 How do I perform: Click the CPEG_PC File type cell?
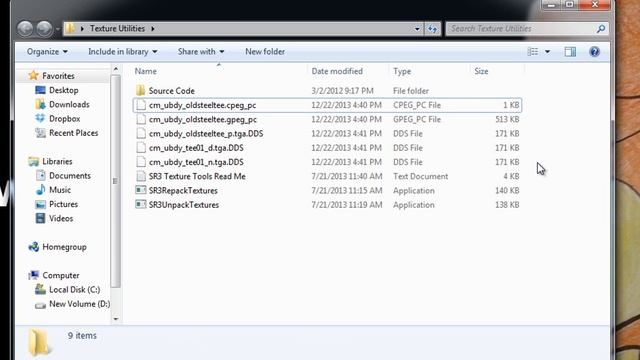(x=417, y=105)
